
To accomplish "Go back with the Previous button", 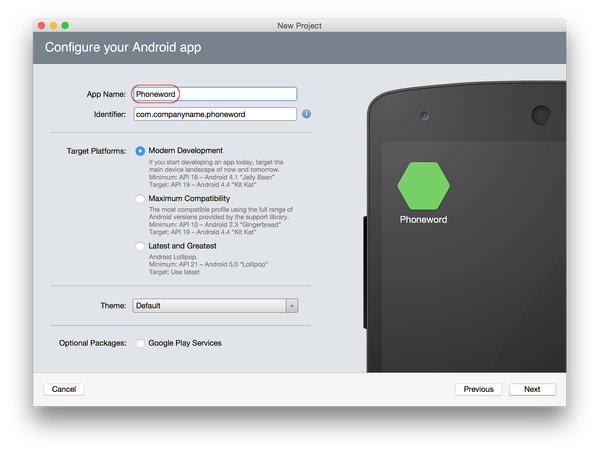I will click(x=478, y=389).
